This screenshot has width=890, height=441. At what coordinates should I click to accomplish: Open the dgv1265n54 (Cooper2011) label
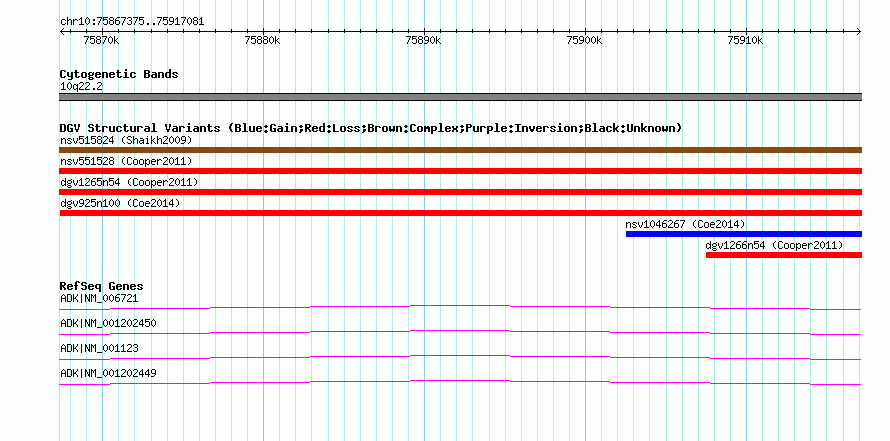click(x=129, y=182)
